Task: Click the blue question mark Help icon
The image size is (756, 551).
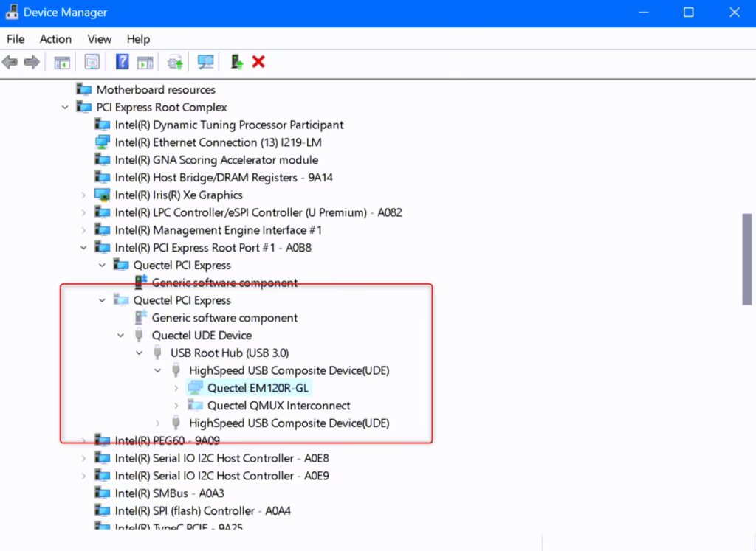Action: pyautogui.click(x=123, y=62)
